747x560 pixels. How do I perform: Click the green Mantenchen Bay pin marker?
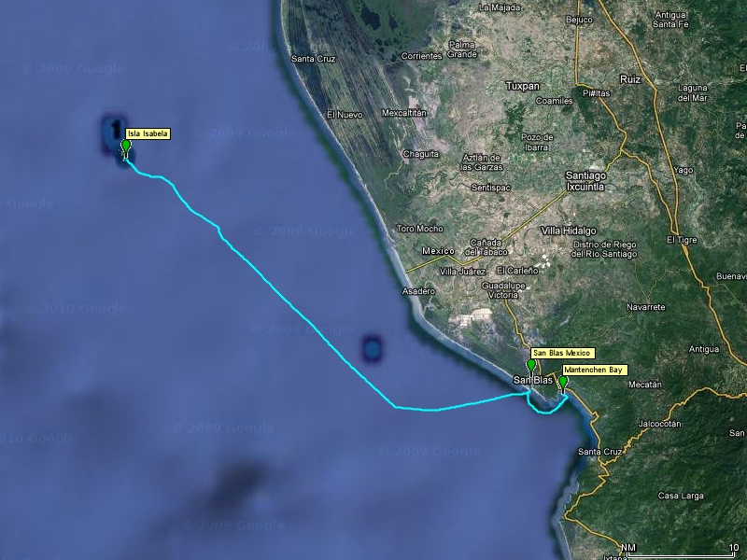(x=563, y=384)
